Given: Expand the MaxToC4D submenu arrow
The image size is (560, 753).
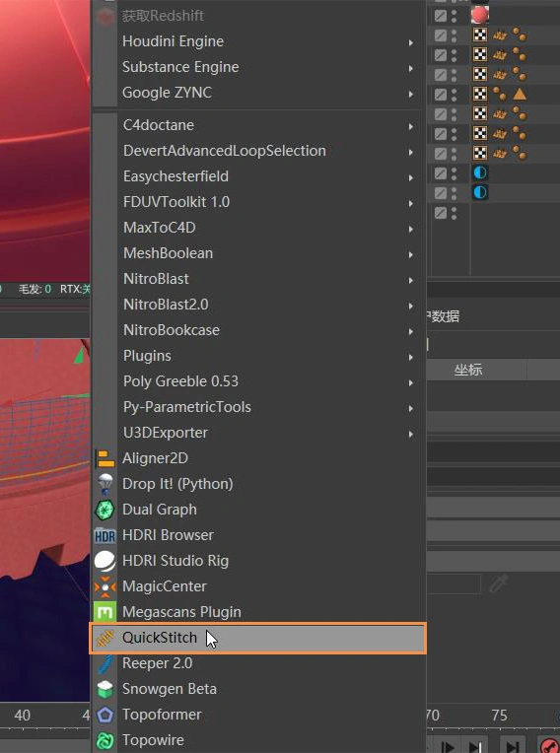Looking at the screenshot, I should click(x=411, y=229).
